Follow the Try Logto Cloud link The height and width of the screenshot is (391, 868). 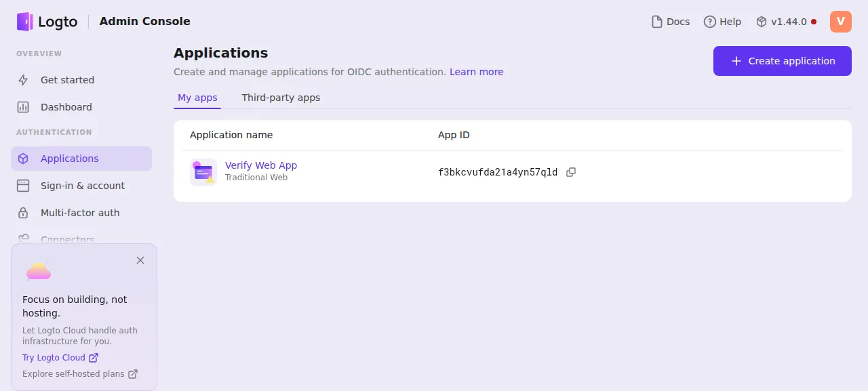coord(60,358)
